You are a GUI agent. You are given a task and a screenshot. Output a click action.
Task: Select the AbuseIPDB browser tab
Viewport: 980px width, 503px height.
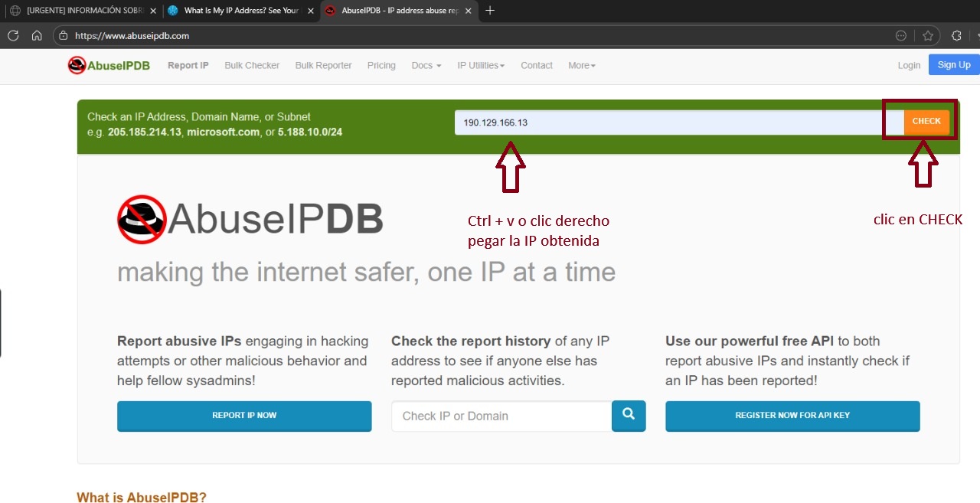point(398,11)
